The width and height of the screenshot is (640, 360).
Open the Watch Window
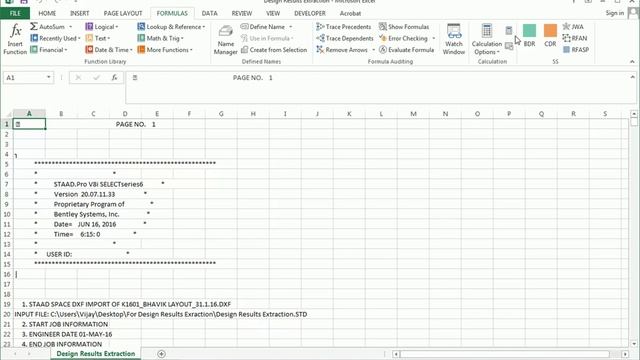tap(453, 39)
